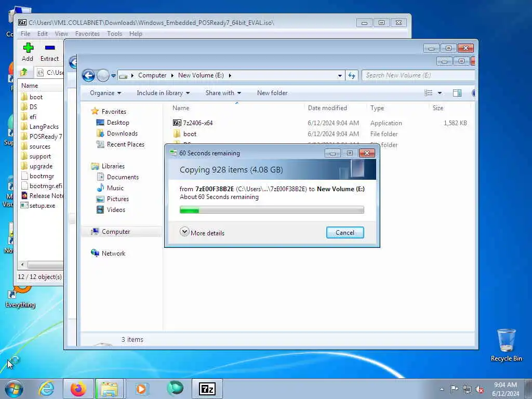The height and width of the screenshot is (399, 532).
Task: Sort by Type column header
Action: point(397,108)
